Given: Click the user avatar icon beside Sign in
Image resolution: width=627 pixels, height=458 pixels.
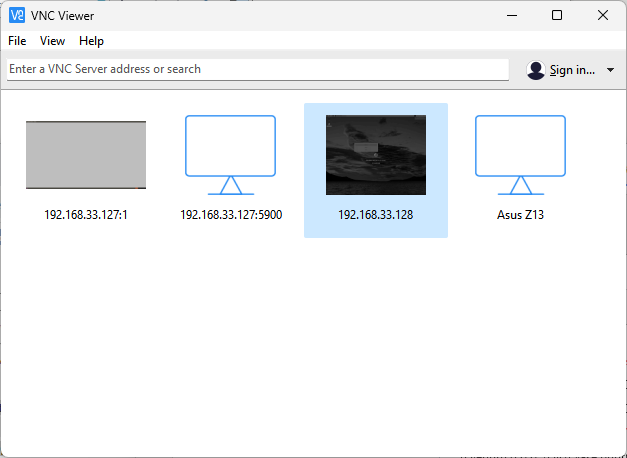Looking at the screenshot, I should (536, 70).
